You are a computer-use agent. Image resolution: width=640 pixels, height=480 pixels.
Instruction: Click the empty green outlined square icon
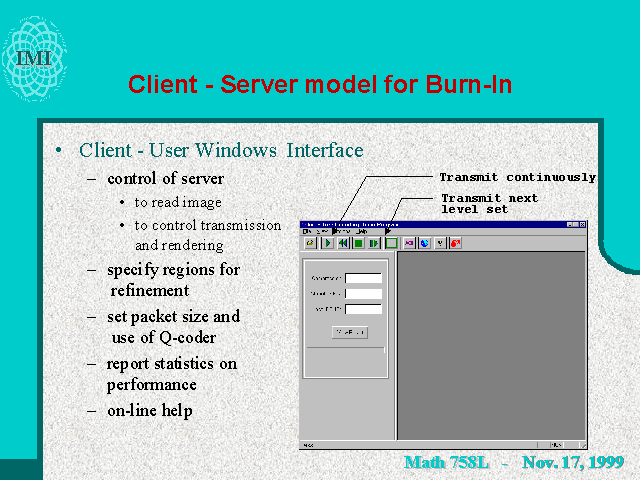point(391,243)
